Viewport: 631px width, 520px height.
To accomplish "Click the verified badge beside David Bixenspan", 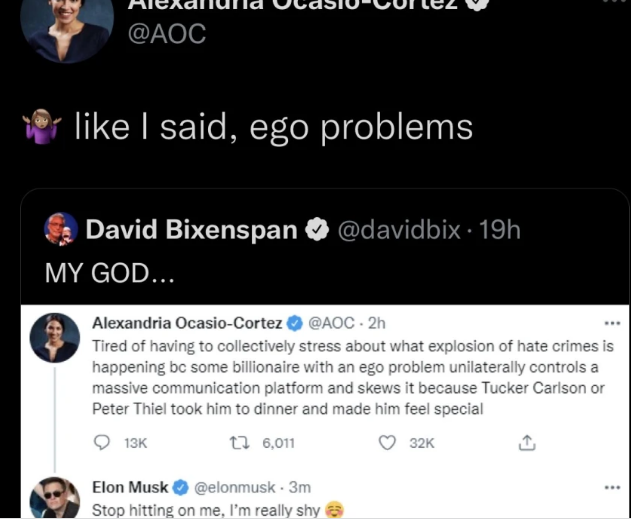I will click(316, 231).
